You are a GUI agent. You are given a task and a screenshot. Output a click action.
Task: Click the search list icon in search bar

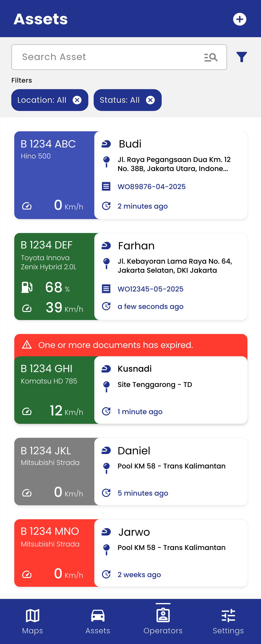click(x=211, y=57)
